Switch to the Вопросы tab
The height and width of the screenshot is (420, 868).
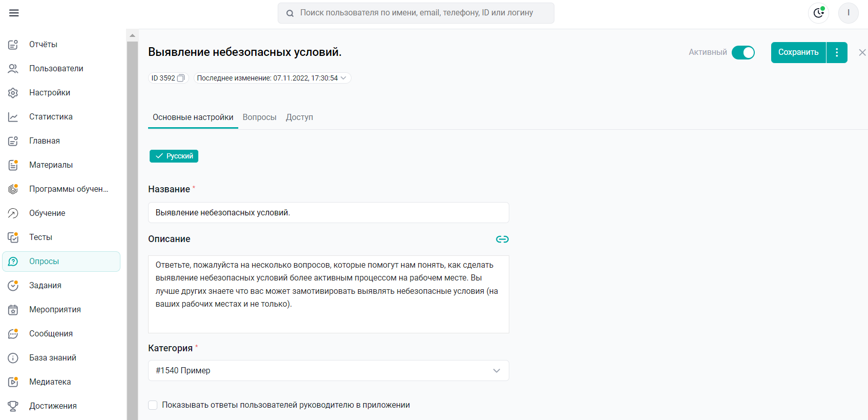(259, 117)
